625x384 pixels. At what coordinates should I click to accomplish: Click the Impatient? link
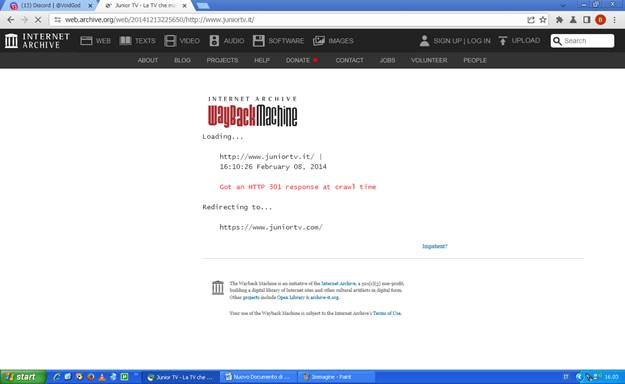click(x=434, y=246)
